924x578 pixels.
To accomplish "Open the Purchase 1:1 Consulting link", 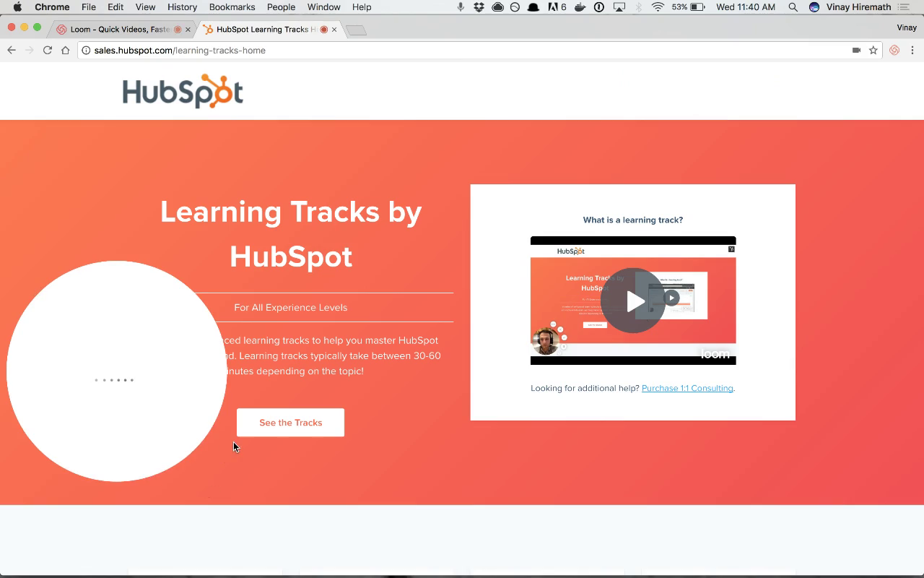I will [x=687, y=389].
